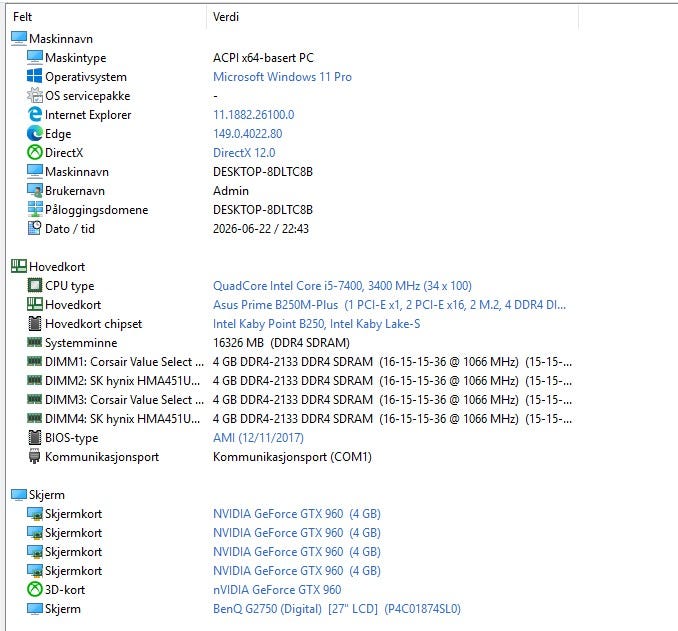Open the AMI (12/11/2017) BIOS link

[258, 438]
